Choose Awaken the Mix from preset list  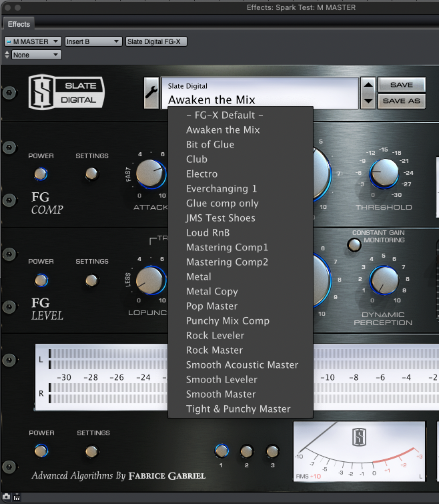tap(240, 130)
